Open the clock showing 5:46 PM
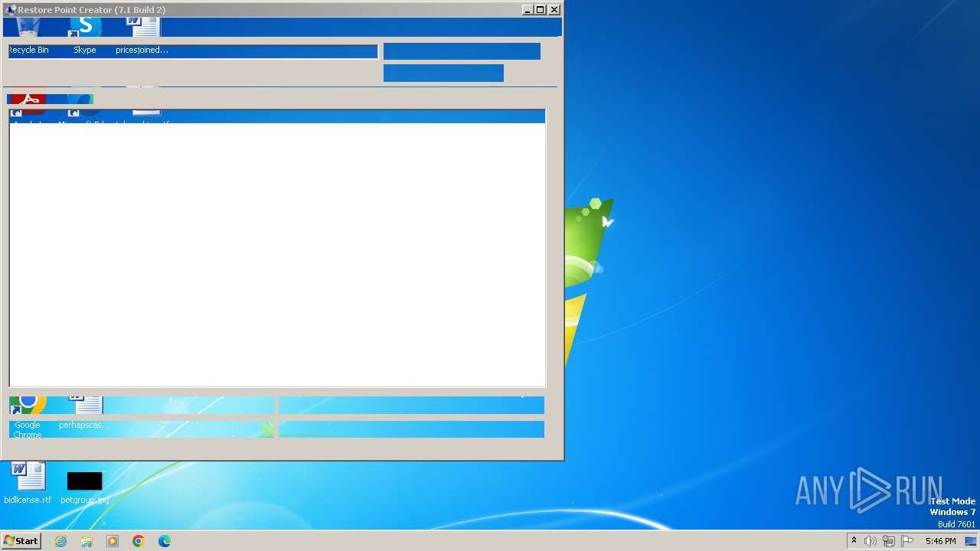The height and width of the screenshot is (551, 980). (x=940, y=541)
